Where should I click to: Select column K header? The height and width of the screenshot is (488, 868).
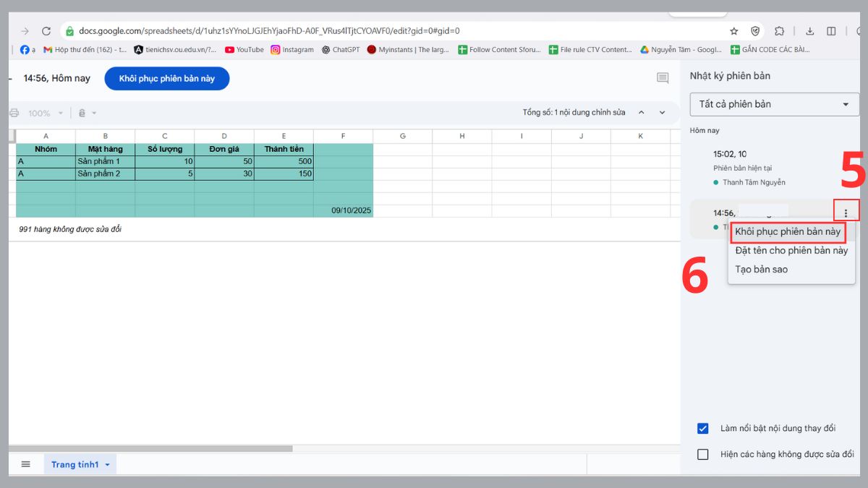[x=640, y=136]
